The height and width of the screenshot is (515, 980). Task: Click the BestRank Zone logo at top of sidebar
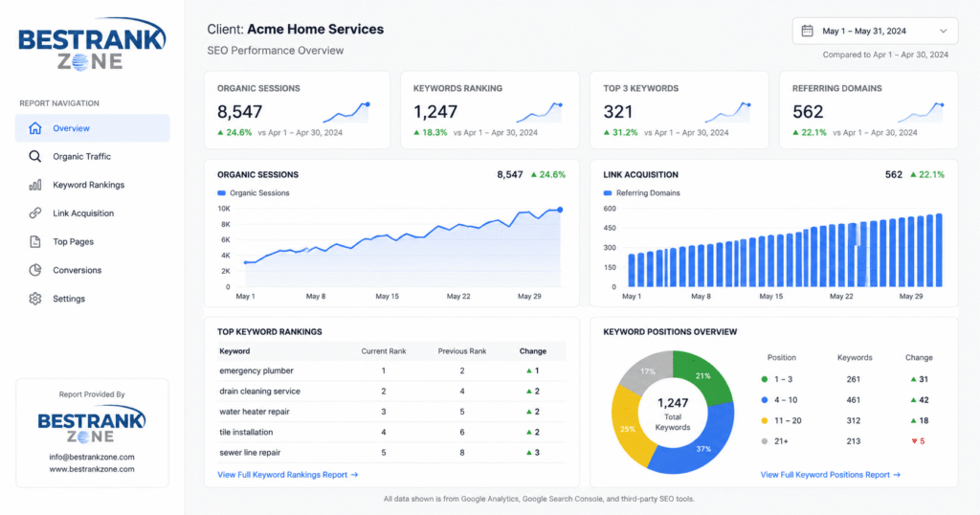(92, 44)
